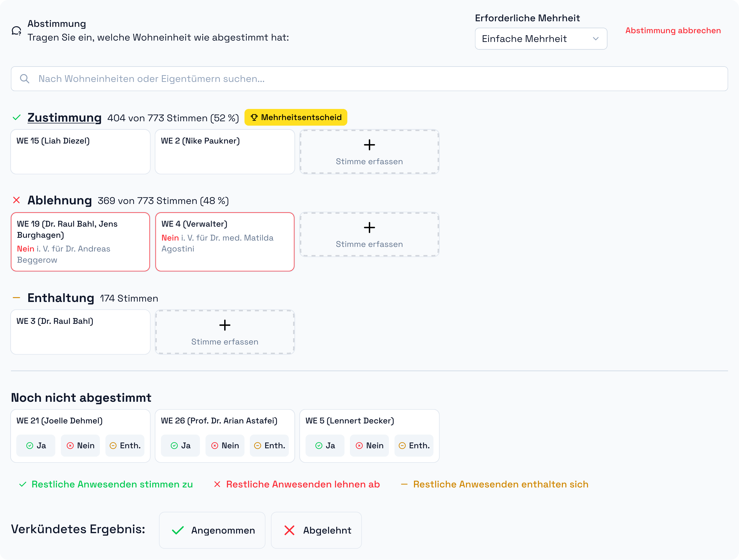Image resolution: width=739 pixels, height=560 pixels.
Task: Click the Wohneinheiten search field
Action: point(367,79)
